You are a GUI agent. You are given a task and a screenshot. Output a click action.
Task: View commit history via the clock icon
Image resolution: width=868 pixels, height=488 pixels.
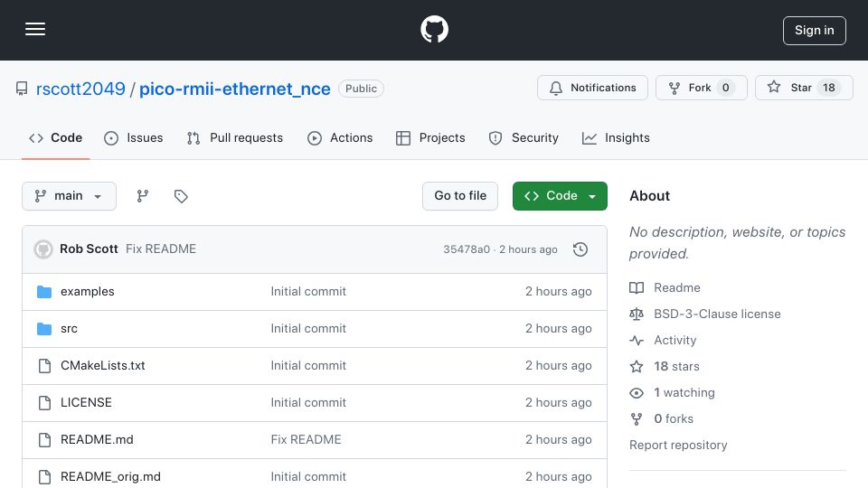pyautogui.click(x=580, y=249)
